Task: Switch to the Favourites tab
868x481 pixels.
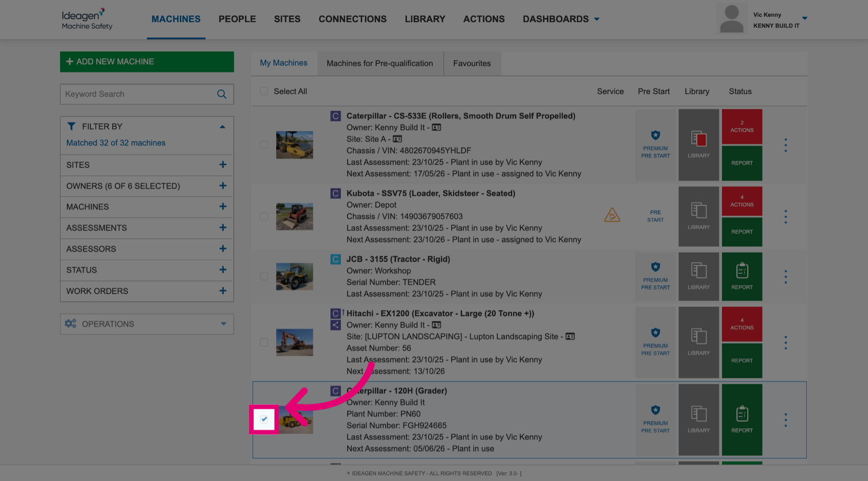Action: (472, 63)
